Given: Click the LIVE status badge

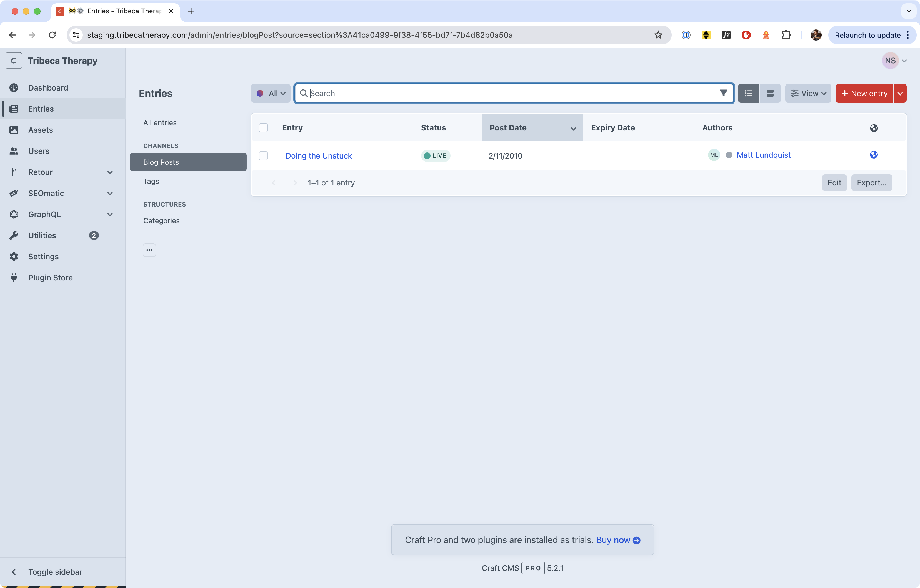Looking at the screenshot, I should [x=436, y=155].
